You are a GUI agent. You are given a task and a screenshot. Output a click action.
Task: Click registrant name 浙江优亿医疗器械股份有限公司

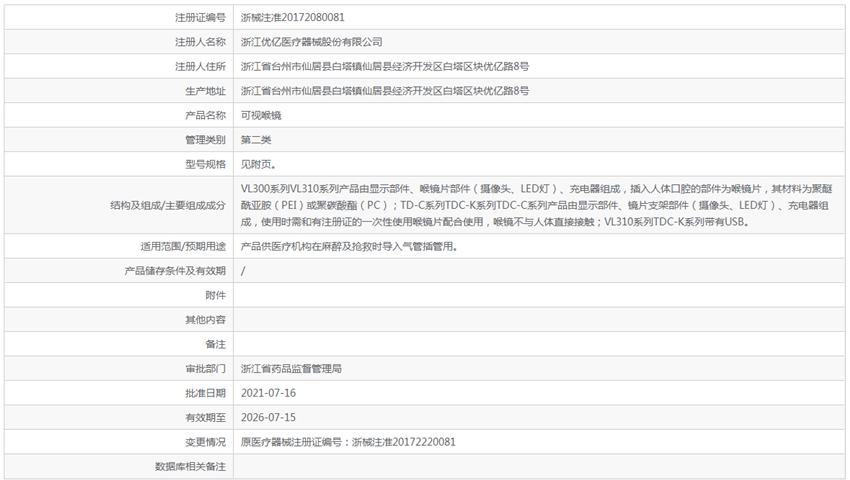click(311, 42)
